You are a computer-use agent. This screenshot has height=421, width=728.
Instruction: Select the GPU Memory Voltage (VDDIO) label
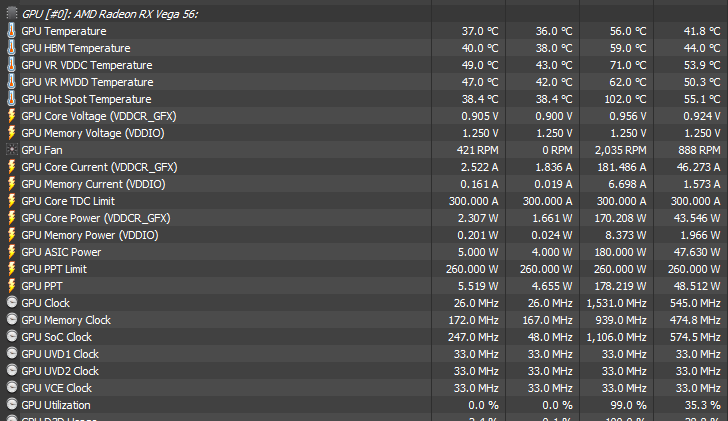(93, 133)
